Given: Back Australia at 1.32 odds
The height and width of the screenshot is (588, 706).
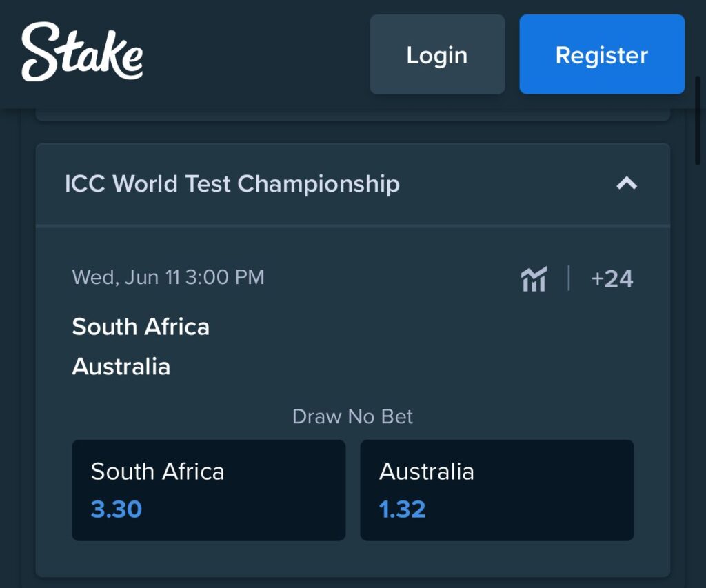Looking at the screenshot, I should click(x=496, y=489).
